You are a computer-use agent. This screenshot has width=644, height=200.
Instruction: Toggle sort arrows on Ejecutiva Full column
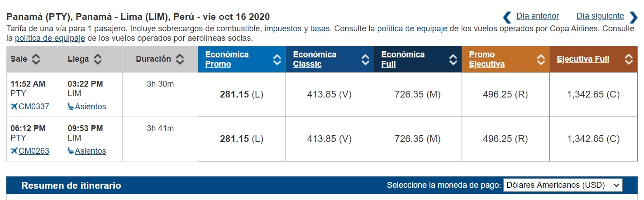click(628, 59)
